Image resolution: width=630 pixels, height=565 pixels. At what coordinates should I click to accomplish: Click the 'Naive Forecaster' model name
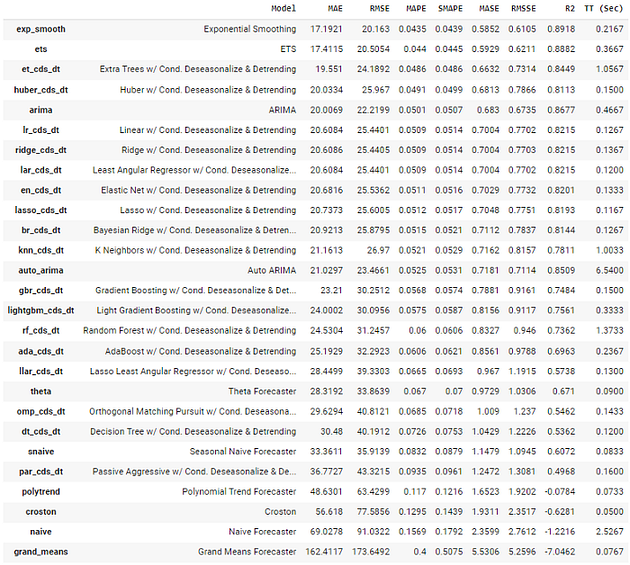tap(262, 532)
